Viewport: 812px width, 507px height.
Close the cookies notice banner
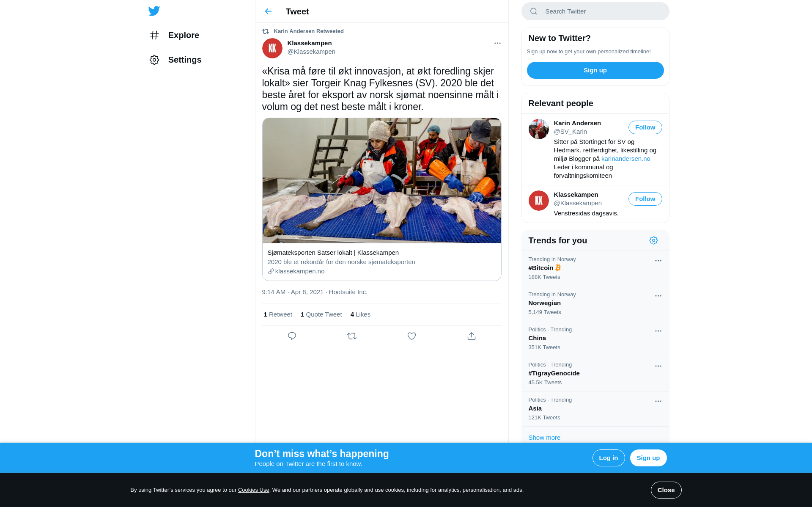[666, 490]
